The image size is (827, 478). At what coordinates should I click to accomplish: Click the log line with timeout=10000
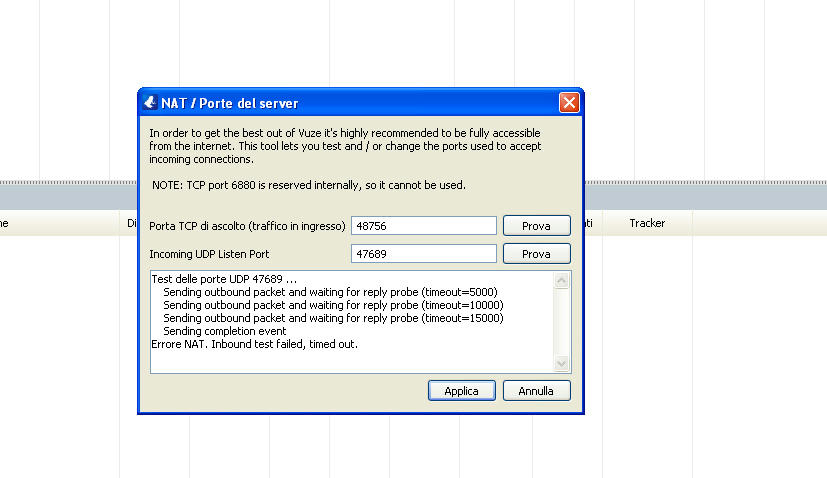coord(333,305)
